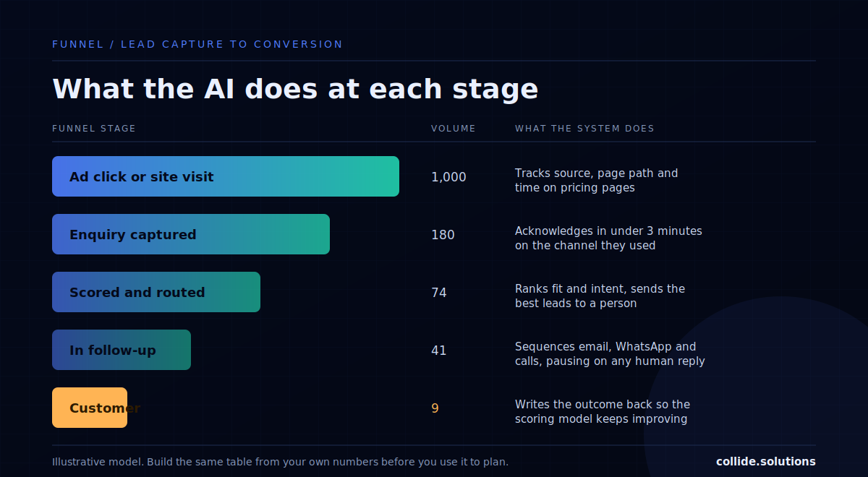
Task: Click the 74 volume value
Action: click(439, 293)
